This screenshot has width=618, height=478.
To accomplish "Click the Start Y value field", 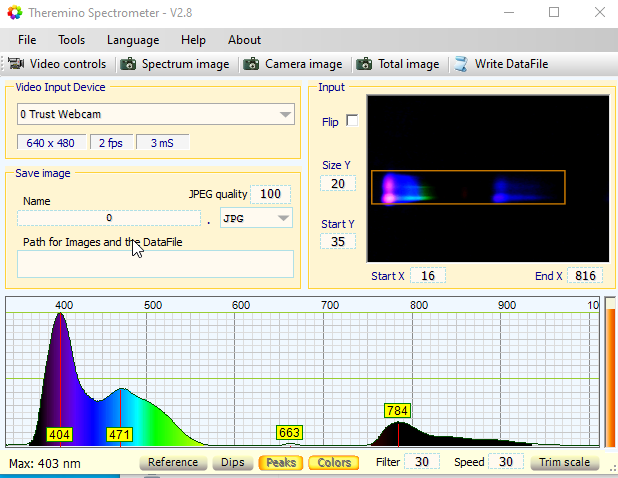I will tap(338, 242).
